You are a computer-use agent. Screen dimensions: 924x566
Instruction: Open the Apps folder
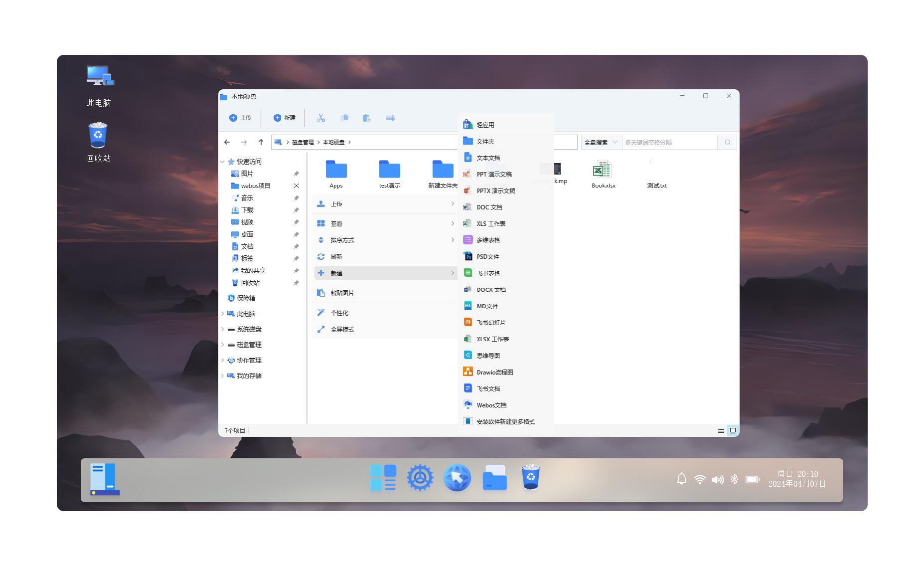coord(336,174)
